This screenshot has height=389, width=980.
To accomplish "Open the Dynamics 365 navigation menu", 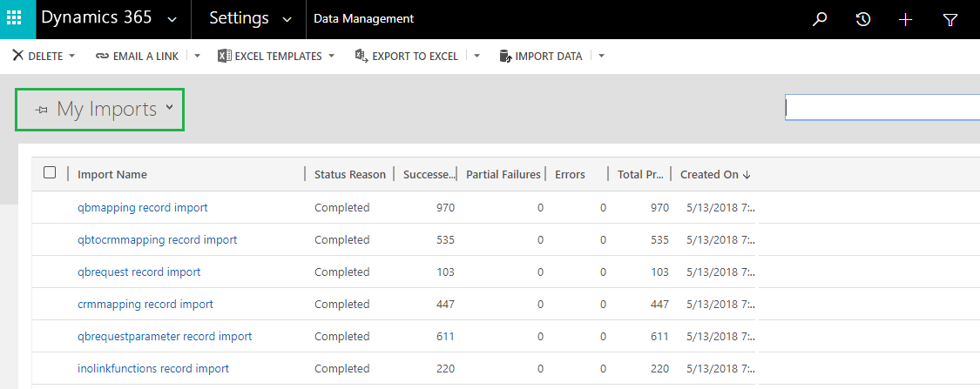I will (109, 19).
